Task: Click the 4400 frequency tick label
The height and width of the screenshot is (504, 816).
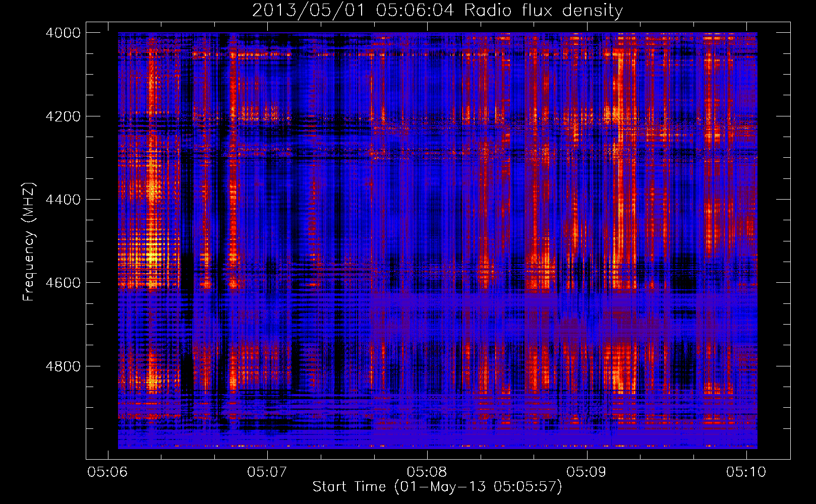Action: click(x=63, y=200)
